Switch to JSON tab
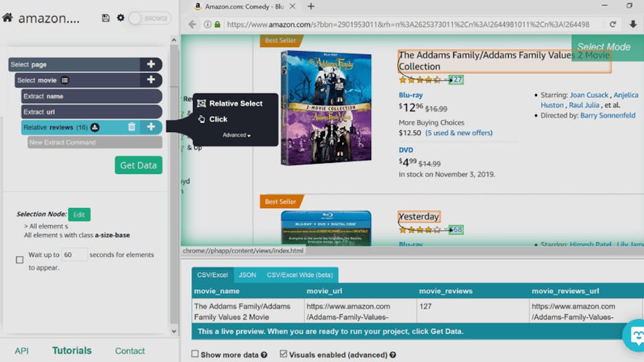 pos(247,275)
